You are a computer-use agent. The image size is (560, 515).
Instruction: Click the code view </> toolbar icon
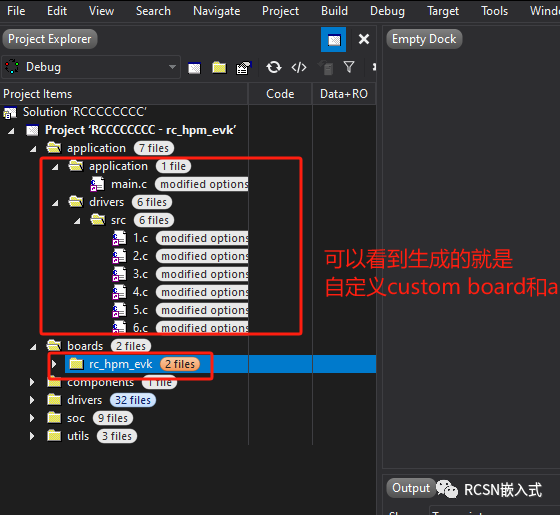point(299,67)
